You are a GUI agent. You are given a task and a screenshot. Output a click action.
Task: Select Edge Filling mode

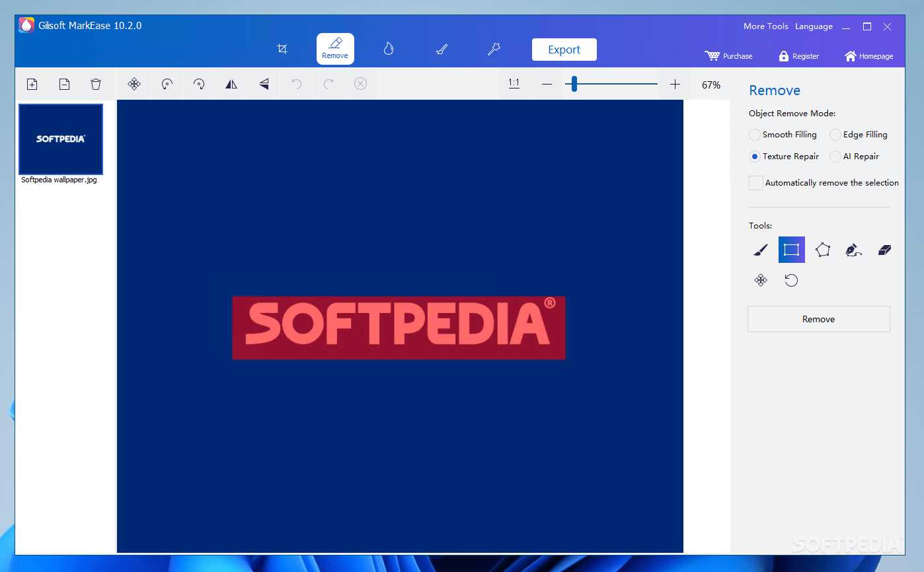click(858, 135)
